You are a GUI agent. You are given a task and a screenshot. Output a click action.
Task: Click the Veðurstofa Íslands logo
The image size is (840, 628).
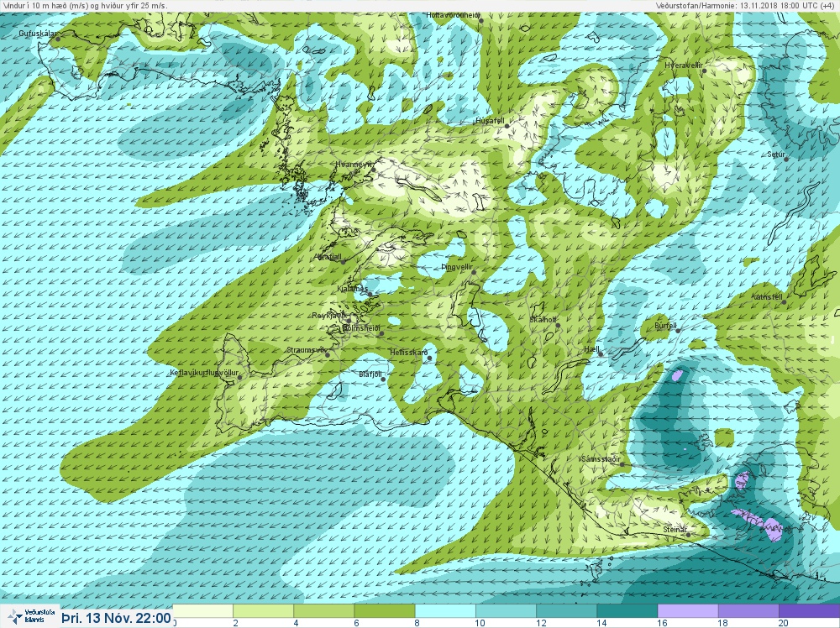pos(31,616)
